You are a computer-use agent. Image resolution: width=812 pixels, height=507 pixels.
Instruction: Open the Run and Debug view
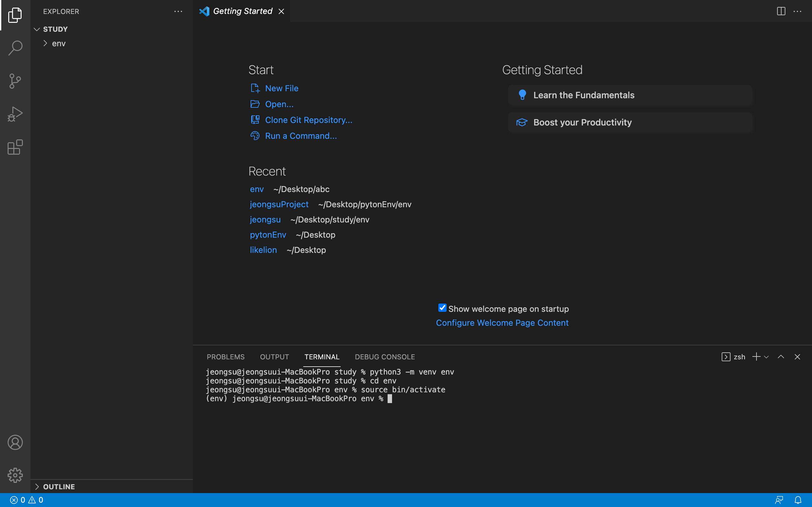point(15,114)
